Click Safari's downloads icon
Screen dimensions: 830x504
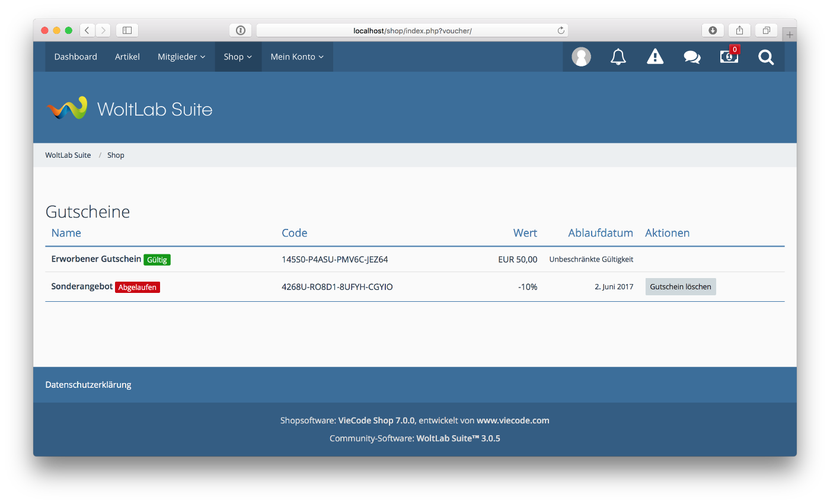coord(713,30)
